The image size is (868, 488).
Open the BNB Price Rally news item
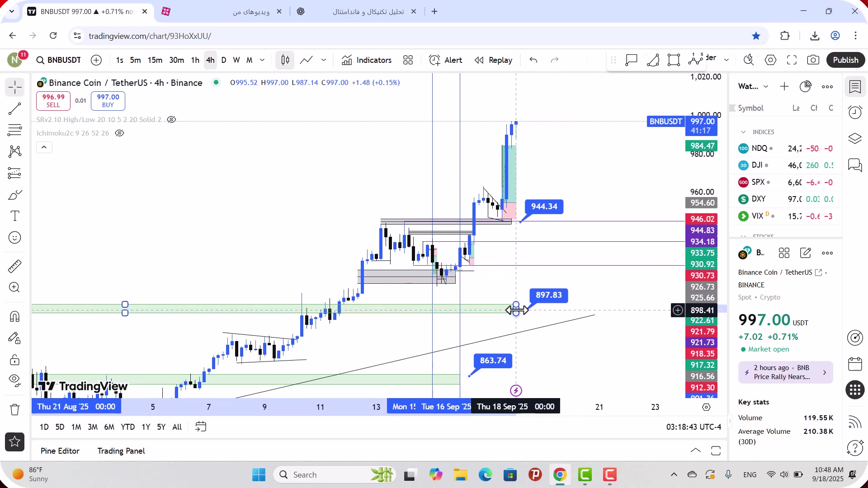click(786, 373)
